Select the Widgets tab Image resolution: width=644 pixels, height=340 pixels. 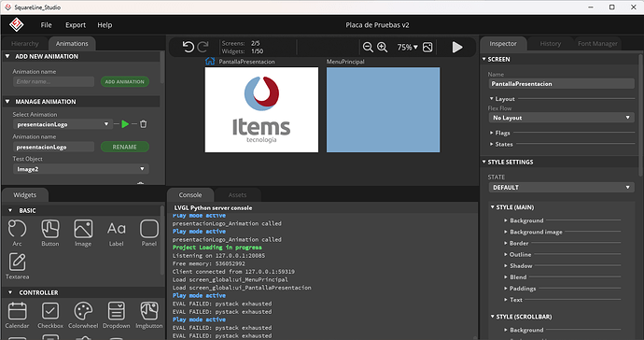[x=24, y=195]
